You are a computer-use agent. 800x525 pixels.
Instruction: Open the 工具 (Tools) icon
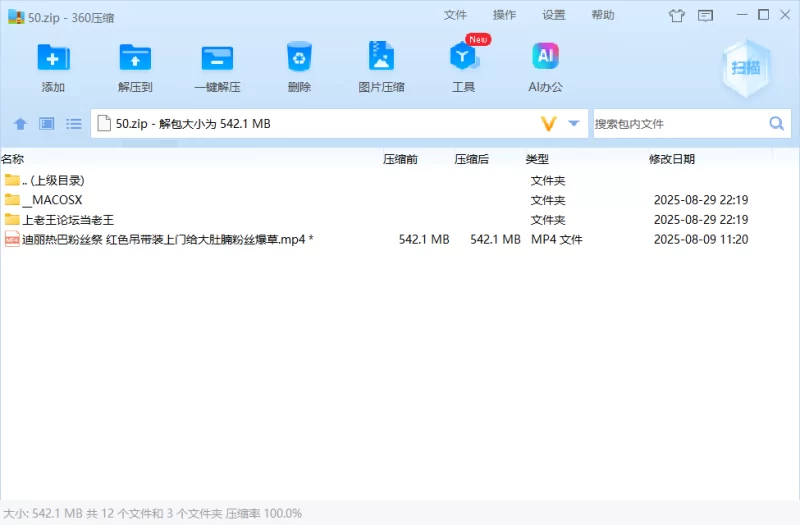[x=463, y=56]
